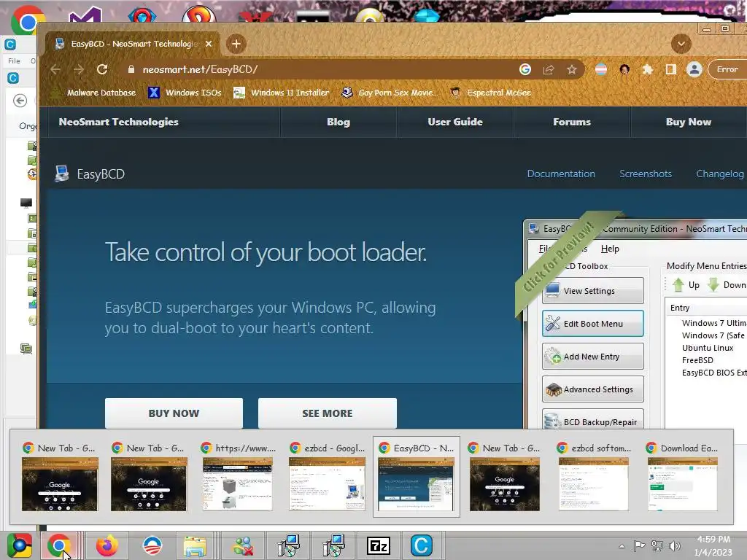Click the volume speaker tray icon
747x560 pixels.
pos(675,545)
